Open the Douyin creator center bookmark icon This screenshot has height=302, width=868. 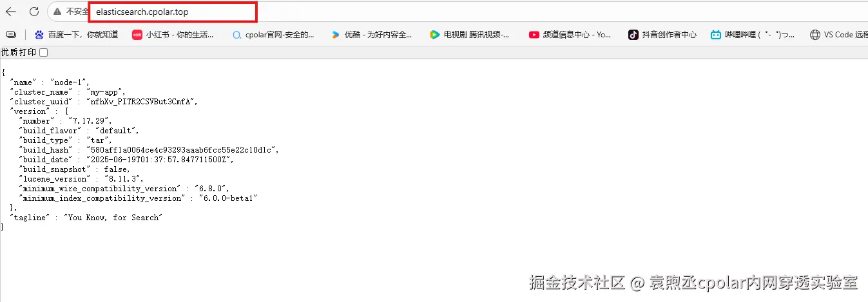[633, 35]
